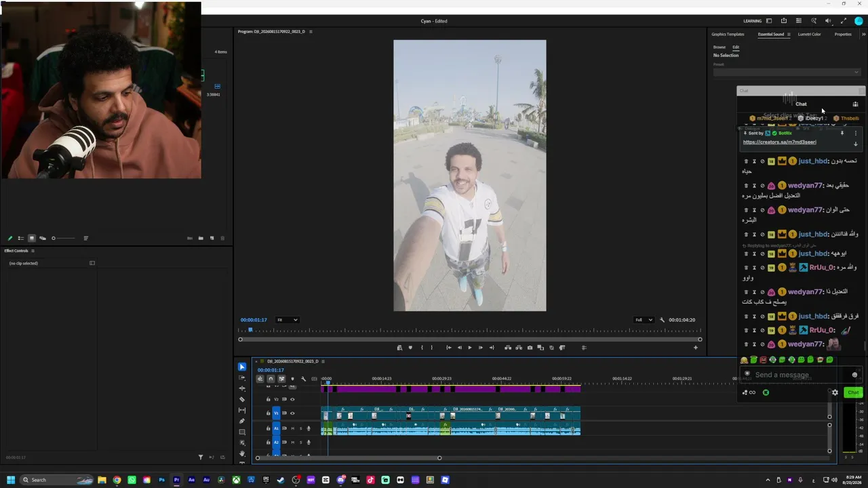Open the Effect Controls panel menu
Screen dimensions: 868x488
click(33, 251)
